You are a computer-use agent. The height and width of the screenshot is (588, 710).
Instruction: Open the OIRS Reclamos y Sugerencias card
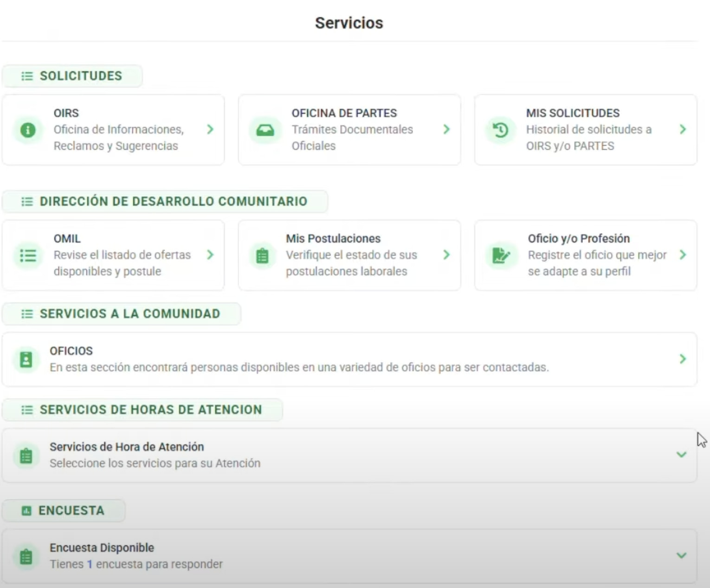tap(114, 130)
